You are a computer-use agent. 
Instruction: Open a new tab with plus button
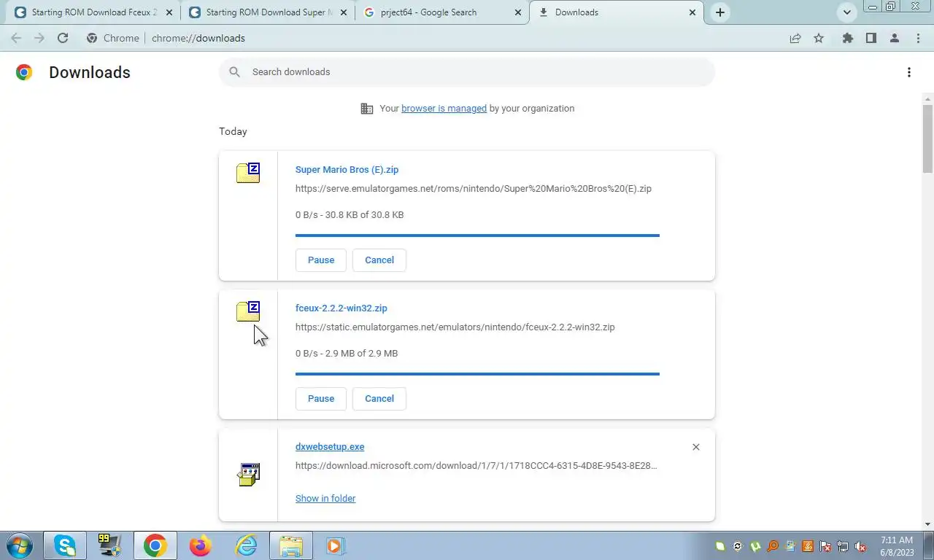[x=719, y=12]
